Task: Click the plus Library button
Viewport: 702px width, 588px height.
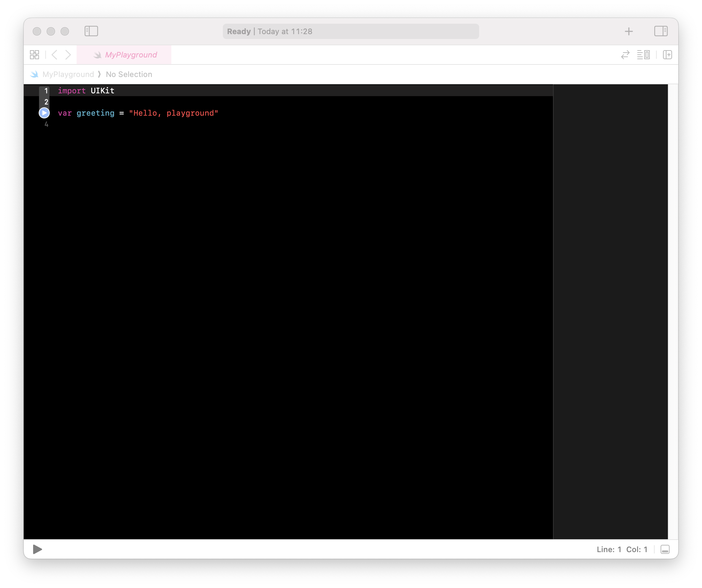Action: [x=629, y=31]
